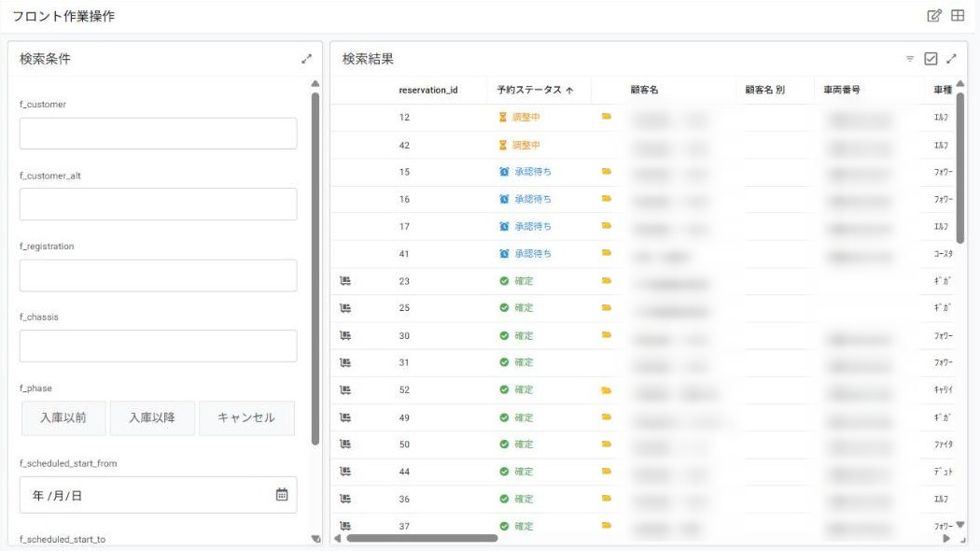Open the folder icon in reservation 17 row

[607, 226]
